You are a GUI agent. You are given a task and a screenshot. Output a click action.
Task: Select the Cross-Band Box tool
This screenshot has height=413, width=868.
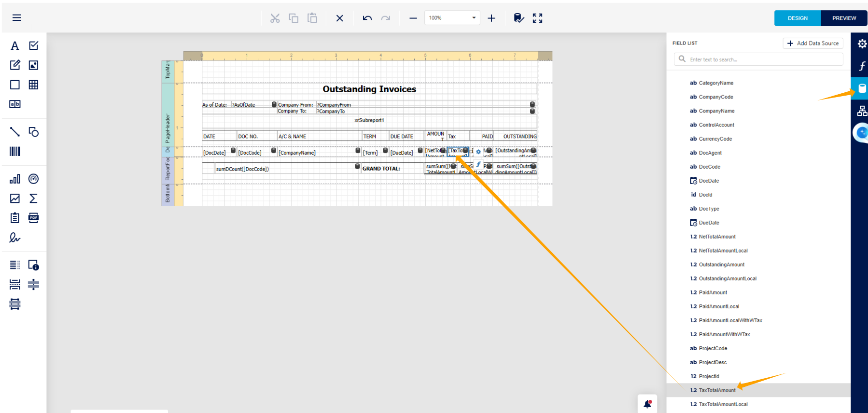(x=15, y=304)
